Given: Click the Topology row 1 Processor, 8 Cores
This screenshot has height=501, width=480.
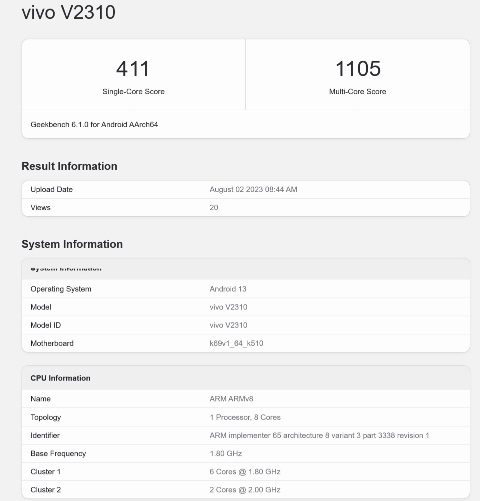Looking at the screenshot, I should click(246, 417).
